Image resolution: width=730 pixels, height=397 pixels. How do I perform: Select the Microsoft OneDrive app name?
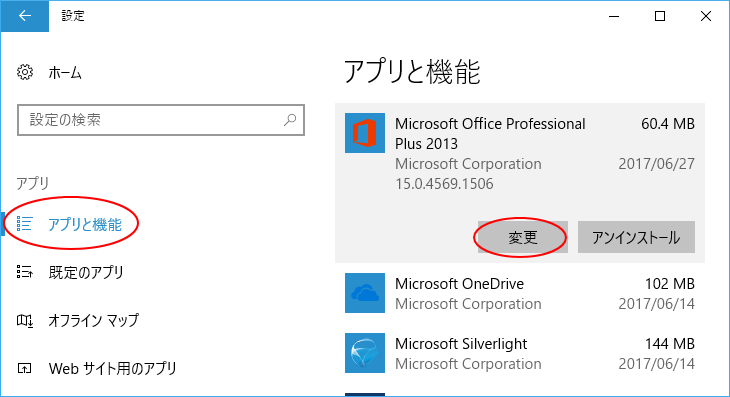pyautogui.click(x=459, y=283)
